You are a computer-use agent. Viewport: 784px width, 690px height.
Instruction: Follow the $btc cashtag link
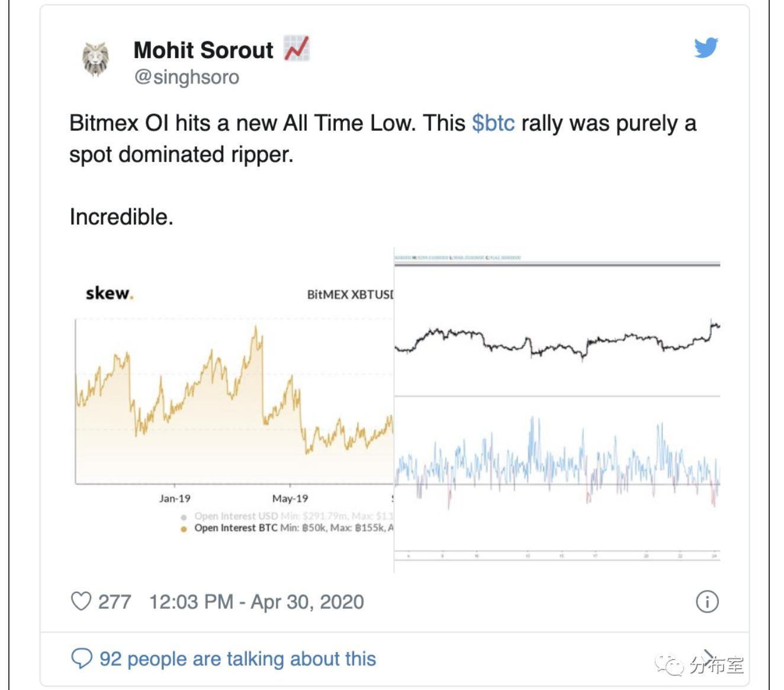493,123
